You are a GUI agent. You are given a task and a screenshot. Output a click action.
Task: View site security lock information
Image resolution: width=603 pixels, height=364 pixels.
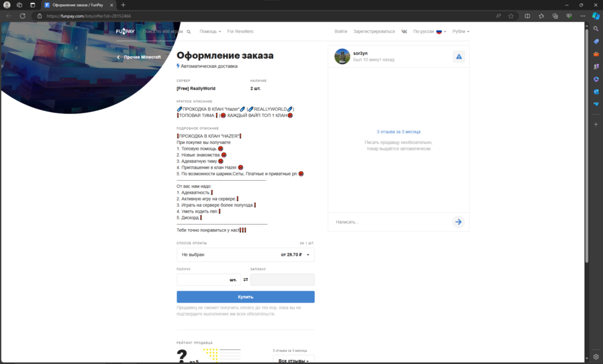[39, 16]
